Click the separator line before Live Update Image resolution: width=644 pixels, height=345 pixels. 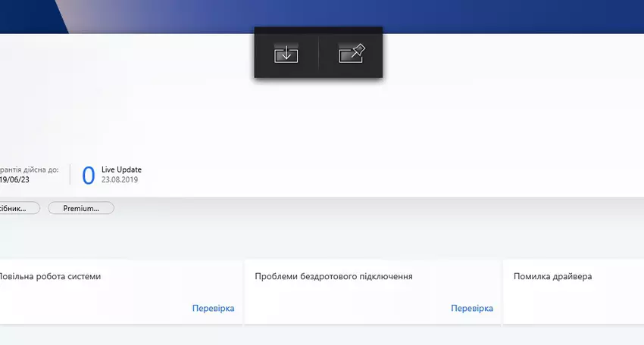pyautogui.click(x=70, y=175)
